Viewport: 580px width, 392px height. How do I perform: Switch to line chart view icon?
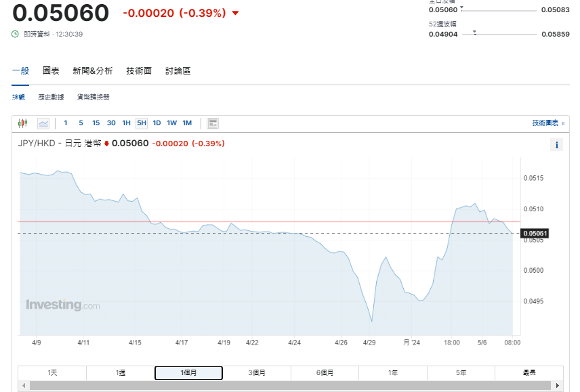(42, 123)
